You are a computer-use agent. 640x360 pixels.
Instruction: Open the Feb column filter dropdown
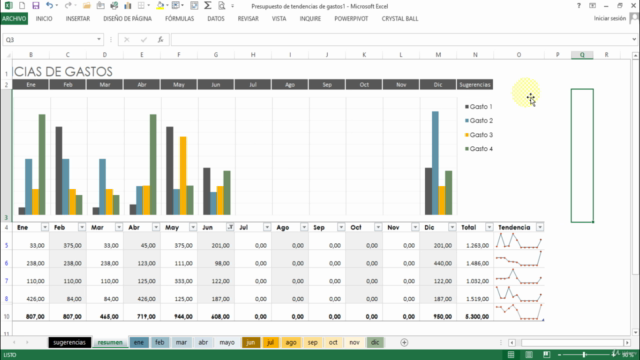click(x=82, y=227)
